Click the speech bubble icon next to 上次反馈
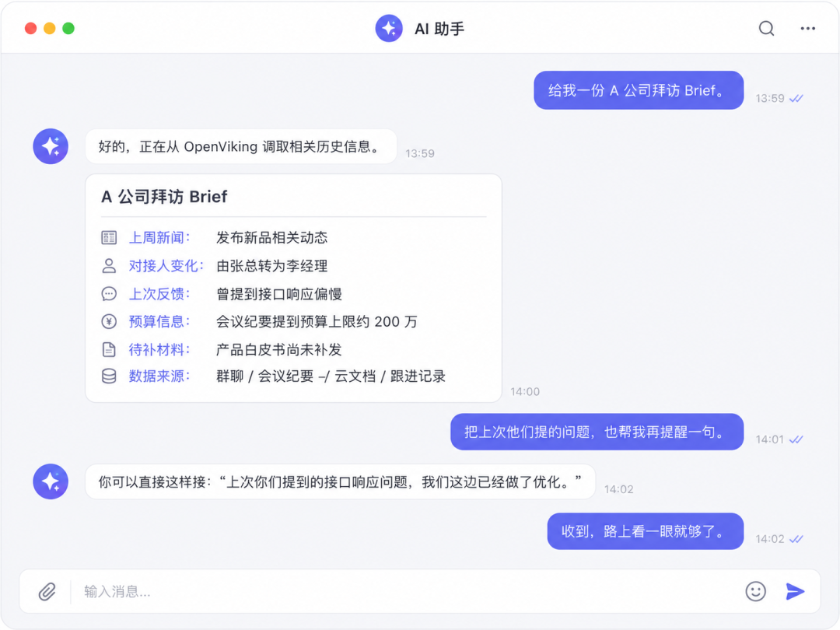 coord(109,293)
